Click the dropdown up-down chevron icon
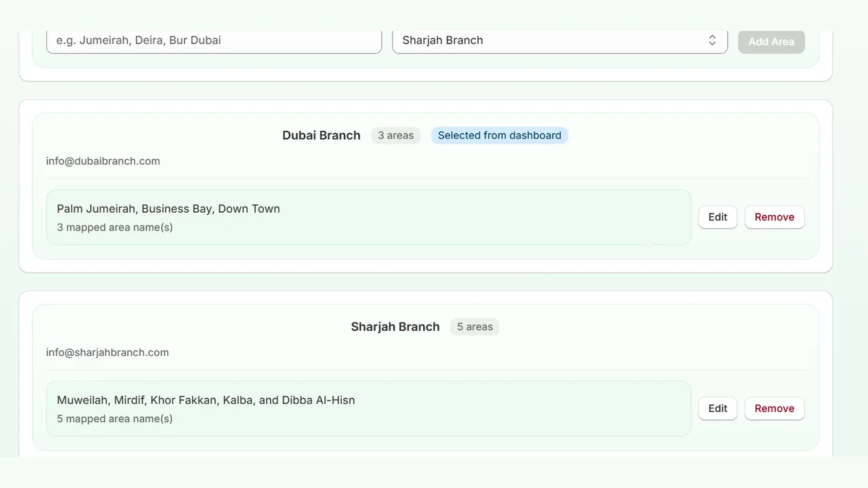Screen dimensions: 868x488 click(x=712, y=41)
